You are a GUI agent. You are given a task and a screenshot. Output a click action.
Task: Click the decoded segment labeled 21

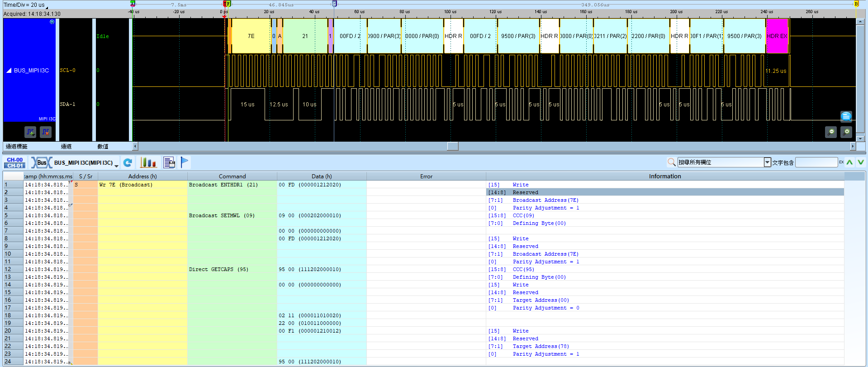(x=305, y=36)
